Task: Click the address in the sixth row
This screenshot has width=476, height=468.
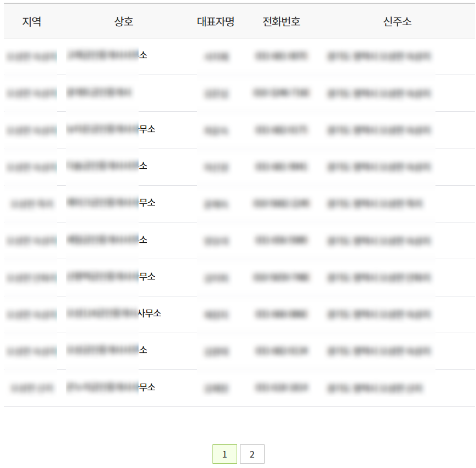Action: (x=379, y=240)
